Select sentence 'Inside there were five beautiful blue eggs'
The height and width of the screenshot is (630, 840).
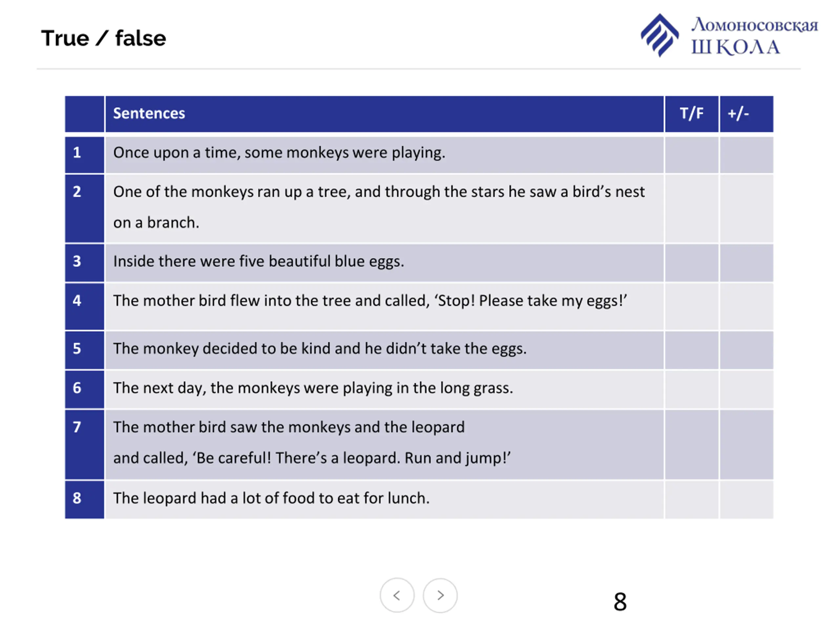pyautogui.click(x=259, y=261)
